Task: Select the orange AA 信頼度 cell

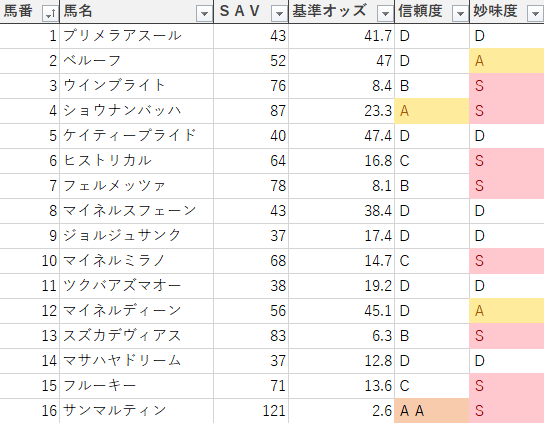Action: [x=432, y=411]
